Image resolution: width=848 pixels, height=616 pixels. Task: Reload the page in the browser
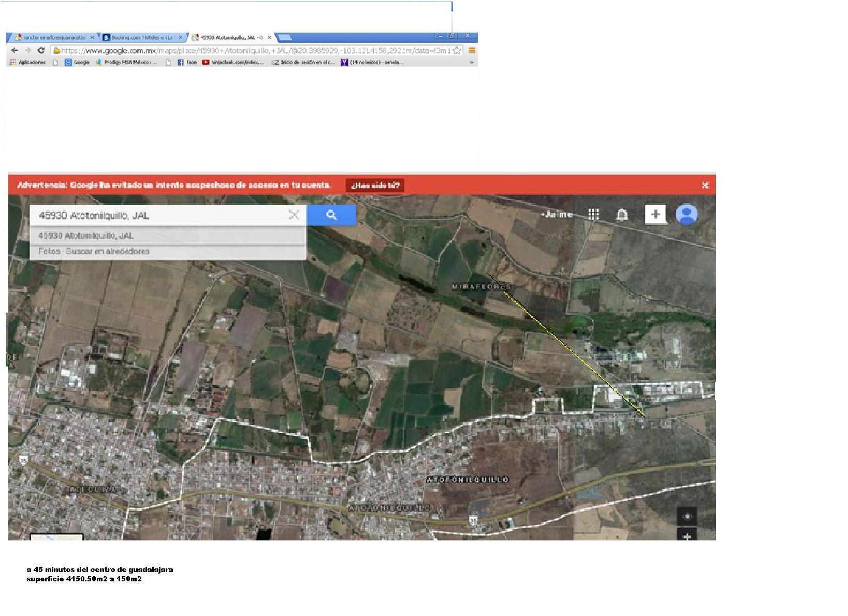pos(41,51)
